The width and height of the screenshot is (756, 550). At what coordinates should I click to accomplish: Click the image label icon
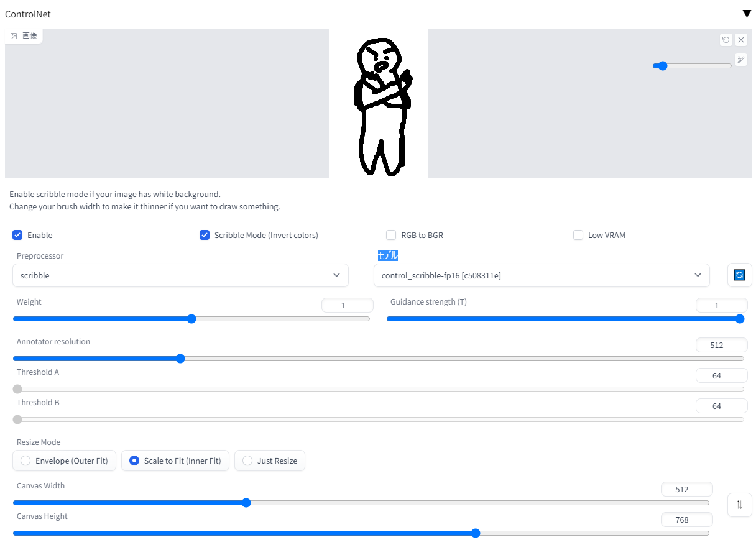[x=14, y=36]
